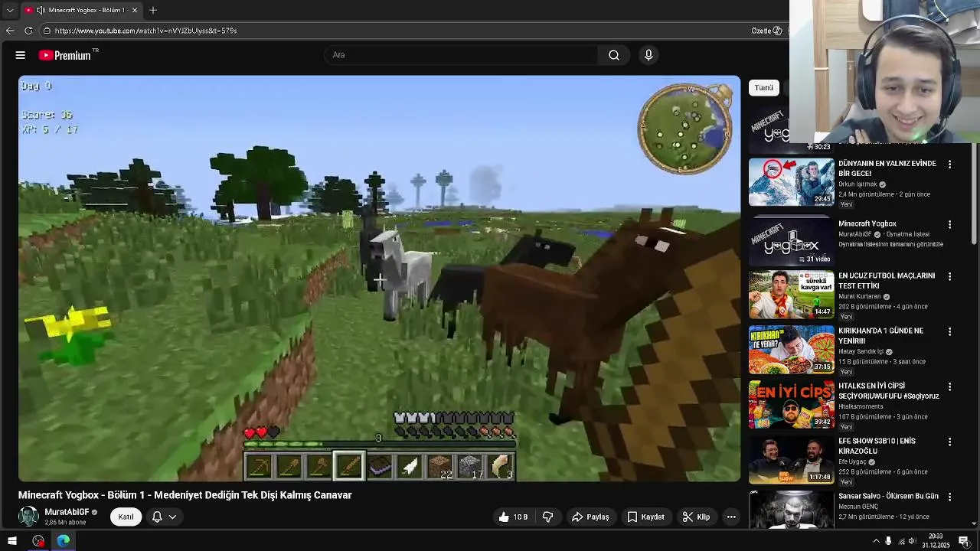This screenshot has width=980, height=551.
Task: Start voice search with microphone icon
Action: pyautogui.click(x=648, y=55)
